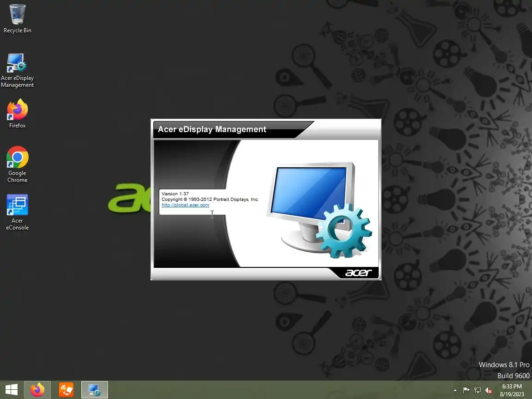Select the Google Chrome desktop shortcut
The image size is (532, 399).
coord(17,164)
